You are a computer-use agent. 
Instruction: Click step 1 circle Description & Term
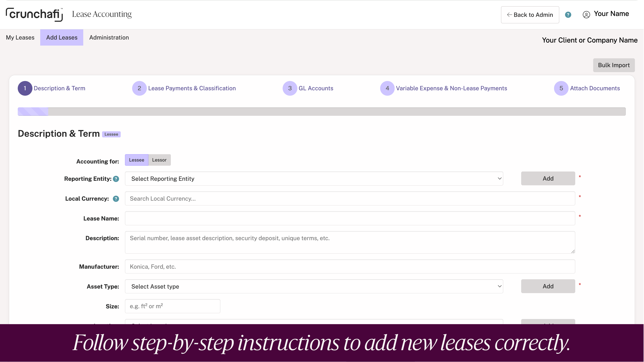(25, 88)
